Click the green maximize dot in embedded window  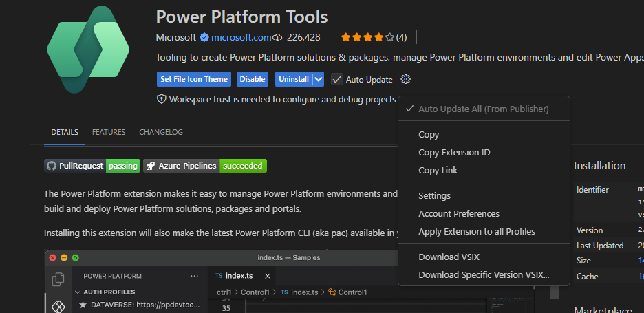(x=75, y=258)
